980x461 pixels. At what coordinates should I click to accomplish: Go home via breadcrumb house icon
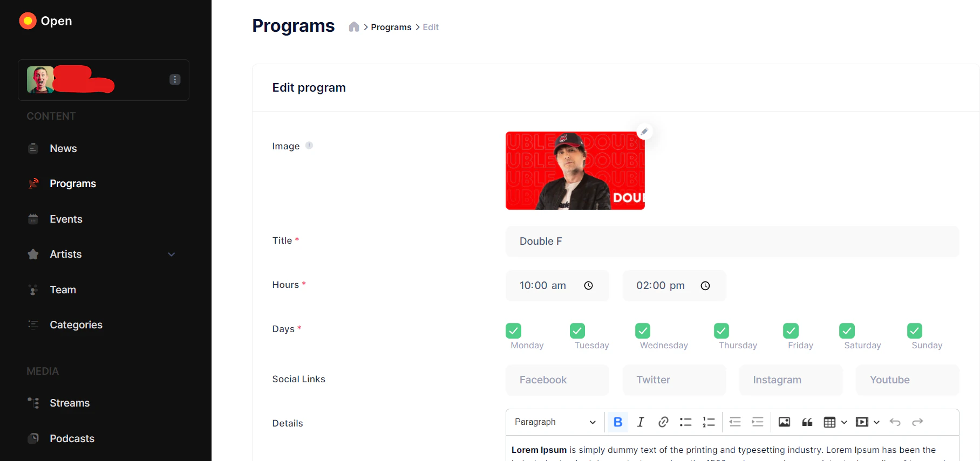click(354, 27)
